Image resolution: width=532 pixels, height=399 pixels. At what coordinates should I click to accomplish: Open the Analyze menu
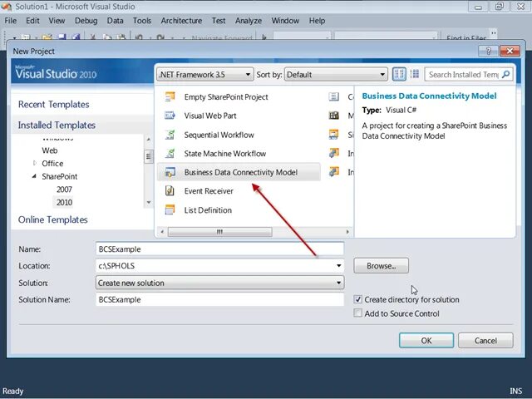click(x=249, y=21)
